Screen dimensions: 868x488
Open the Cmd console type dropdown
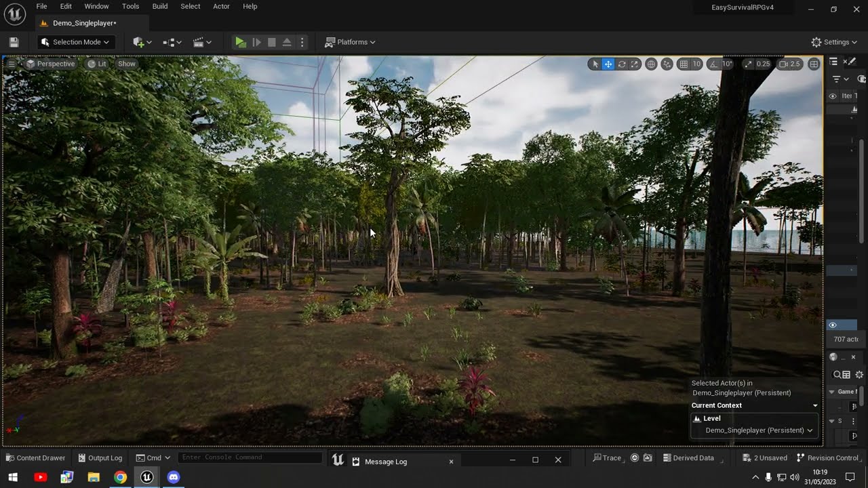153,458
